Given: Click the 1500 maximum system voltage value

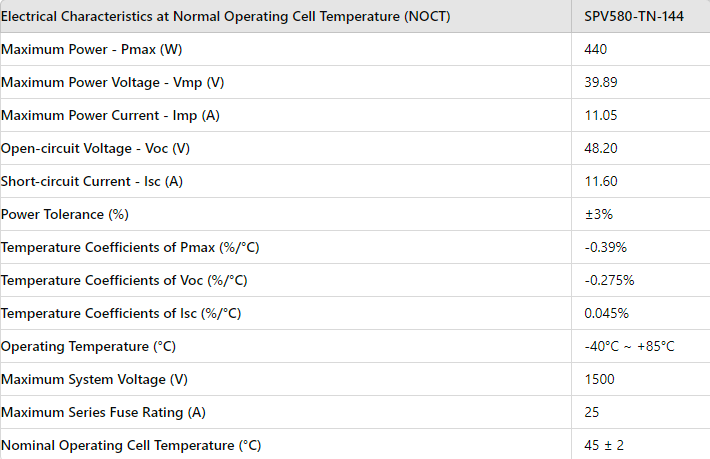Looking at the screenshot, I should 599,379.
